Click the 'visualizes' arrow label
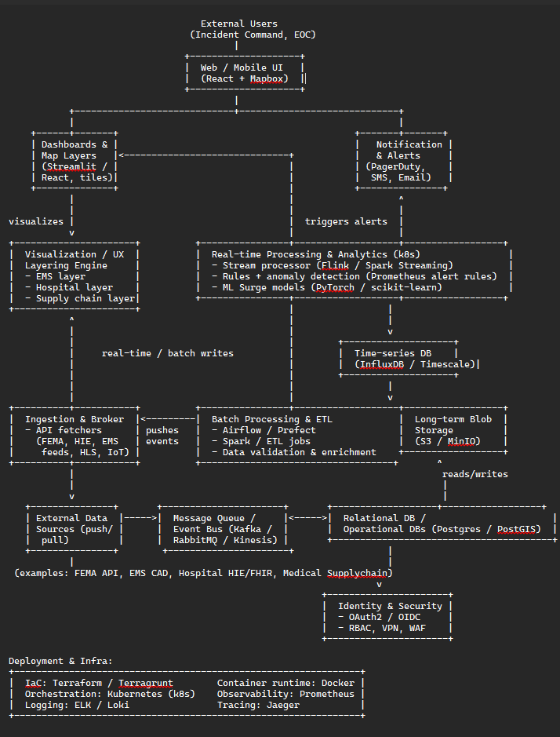Viewport: 560px width, 737px height. [36, 221]
